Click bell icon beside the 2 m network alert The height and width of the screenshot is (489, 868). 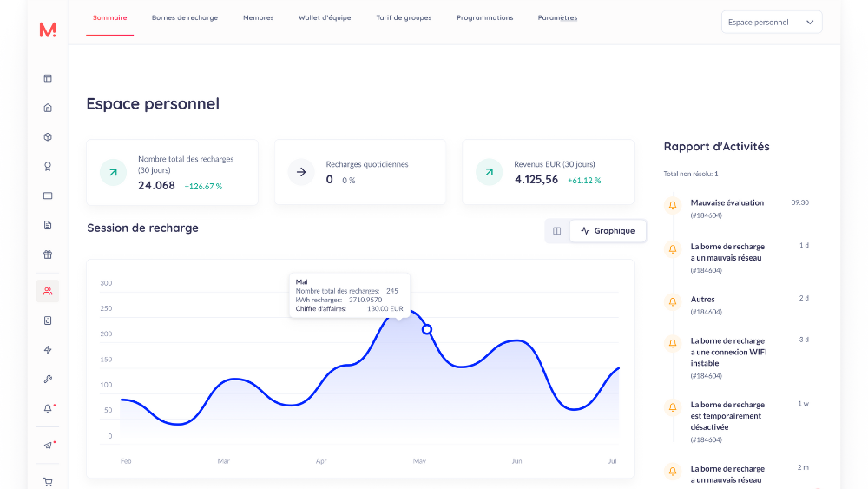click(x=673, y=472)
